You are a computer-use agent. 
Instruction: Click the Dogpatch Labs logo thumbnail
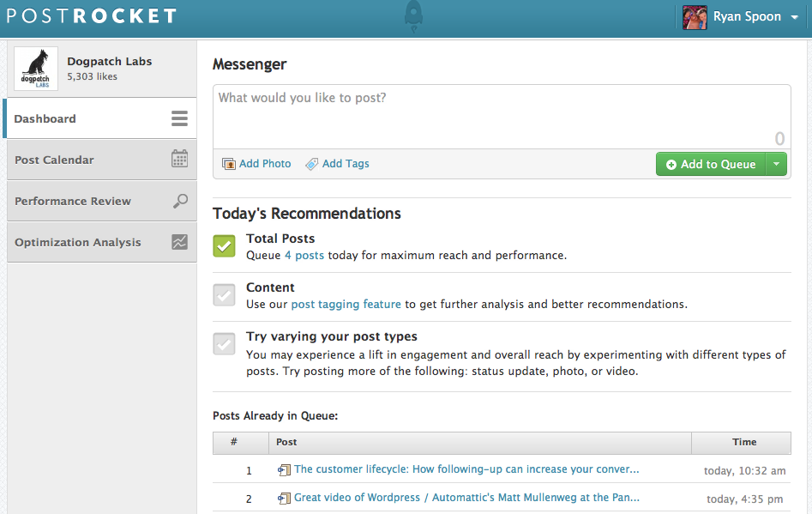[36, 69]
